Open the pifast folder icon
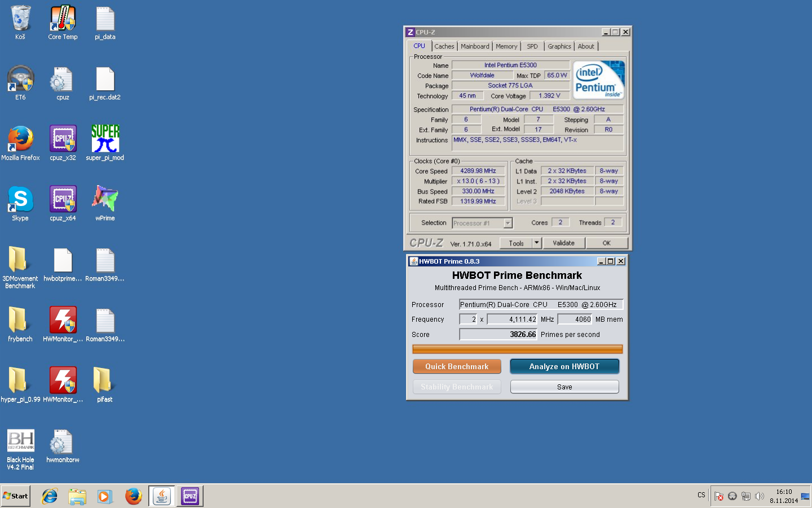The width and height of the screenshot is (812, 508). coord(105,385)
